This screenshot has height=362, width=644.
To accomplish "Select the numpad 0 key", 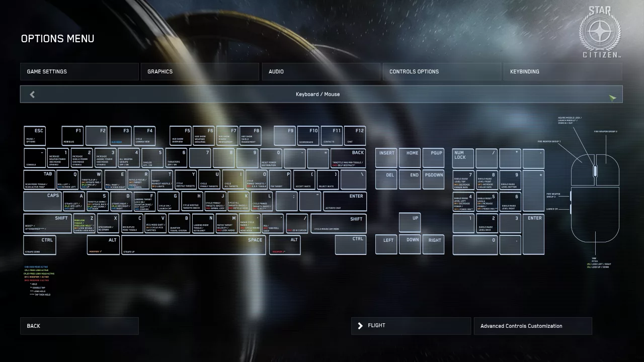I will (475, 245).
